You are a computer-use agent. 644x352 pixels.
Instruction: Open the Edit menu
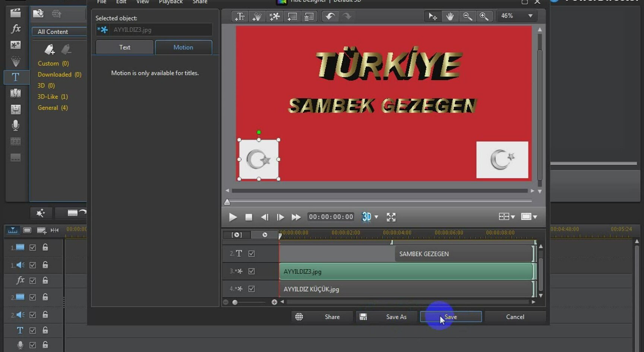[121, 2]
